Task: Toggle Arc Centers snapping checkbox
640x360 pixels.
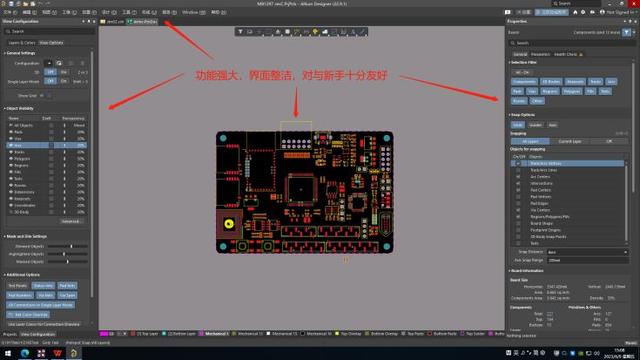Action: pos(518,177)
